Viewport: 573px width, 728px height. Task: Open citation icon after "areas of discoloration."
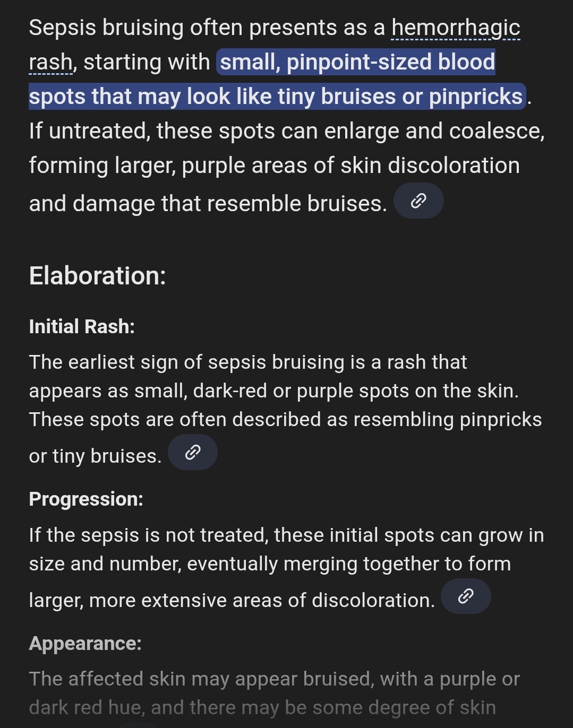tap(465, 596)
